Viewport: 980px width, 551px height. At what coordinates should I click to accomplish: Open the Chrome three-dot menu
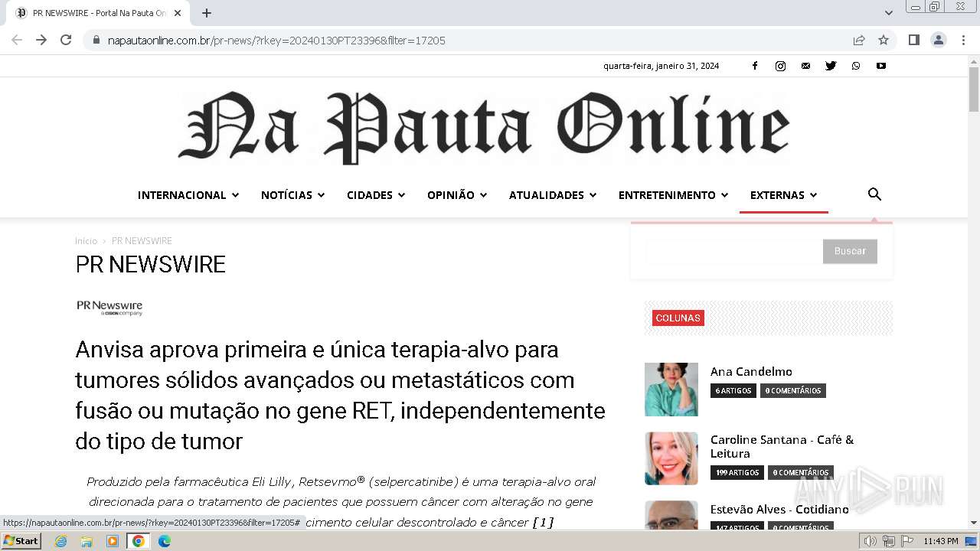point(963,40)
